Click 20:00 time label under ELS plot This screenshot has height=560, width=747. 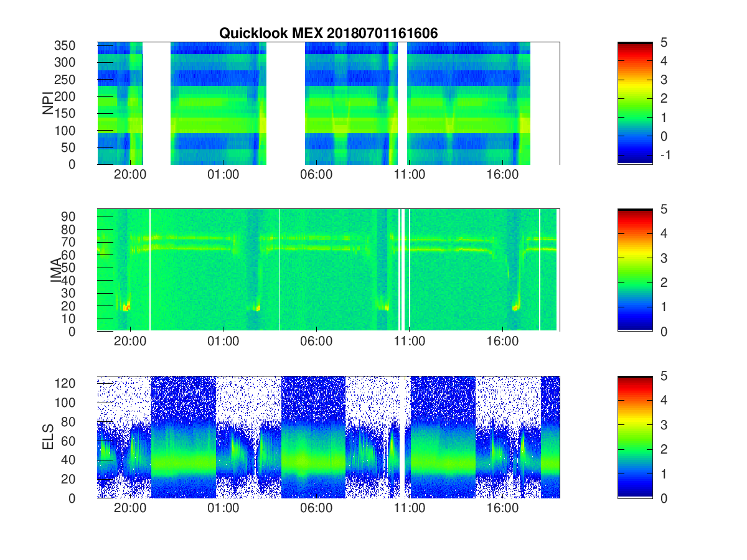130,508
